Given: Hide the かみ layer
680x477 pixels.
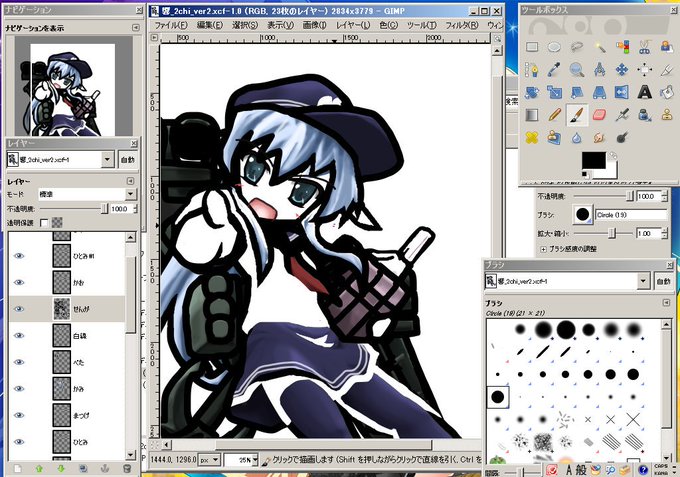Looking at the screenshot, I should [19, 389].
